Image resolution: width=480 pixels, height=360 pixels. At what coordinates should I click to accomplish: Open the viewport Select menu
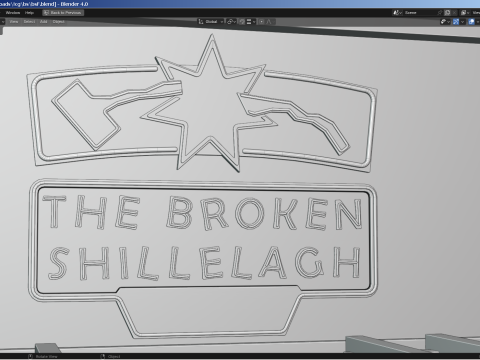coord(29,22)
